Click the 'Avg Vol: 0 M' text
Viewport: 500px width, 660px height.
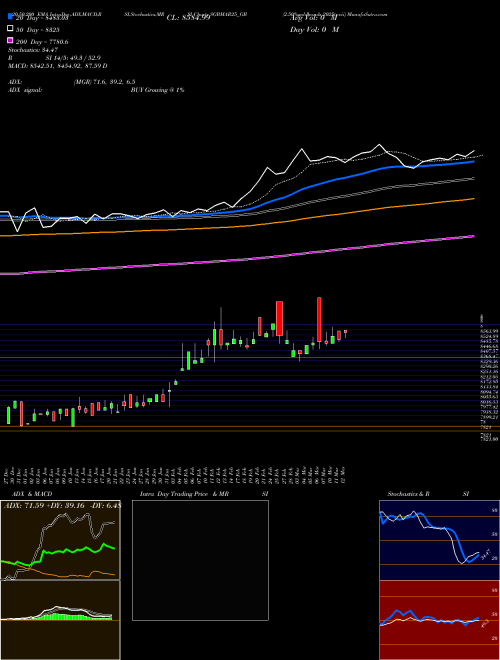pos(314,18)
